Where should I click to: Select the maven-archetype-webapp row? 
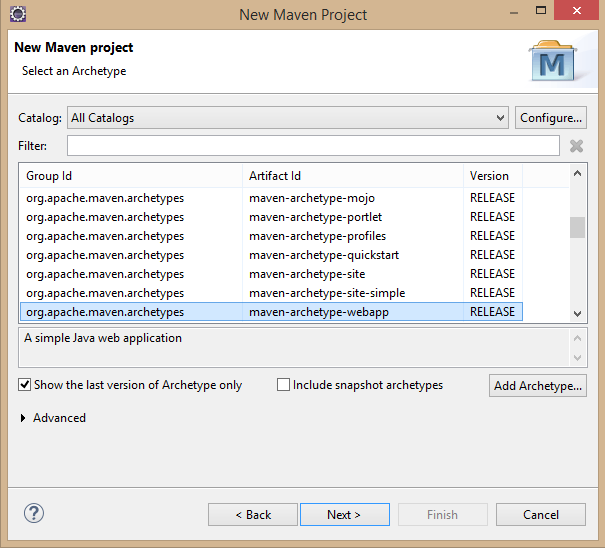pos(271,312)
